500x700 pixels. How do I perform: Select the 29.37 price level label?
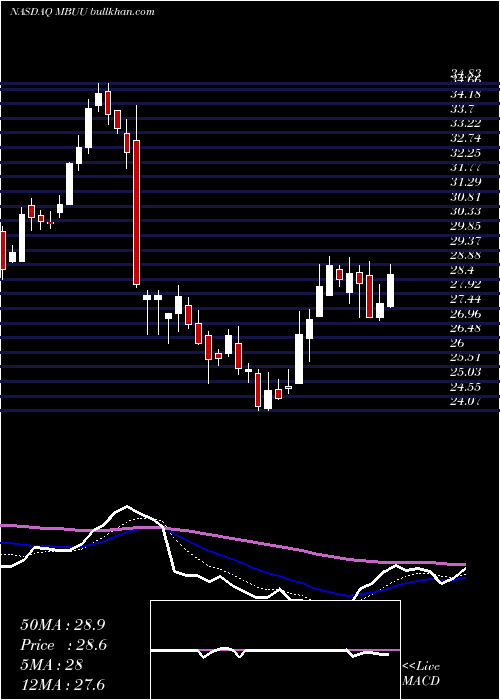pos(465,241)
